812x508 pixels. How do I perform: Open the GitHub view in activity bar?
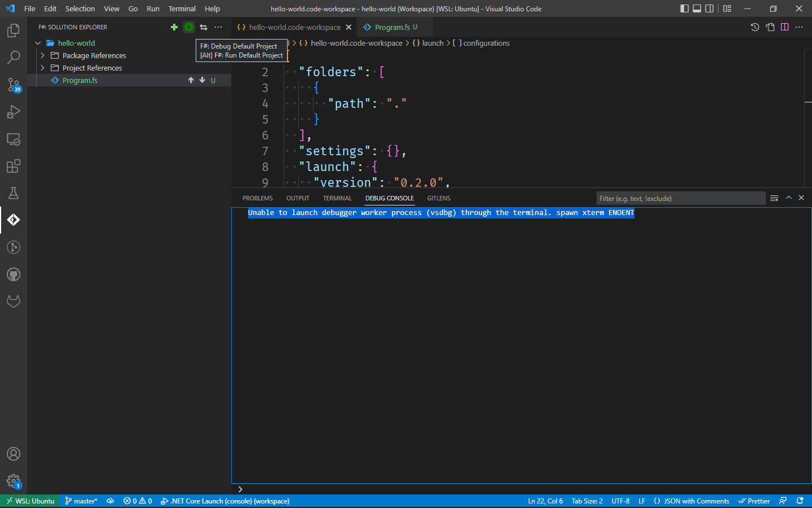14,274
